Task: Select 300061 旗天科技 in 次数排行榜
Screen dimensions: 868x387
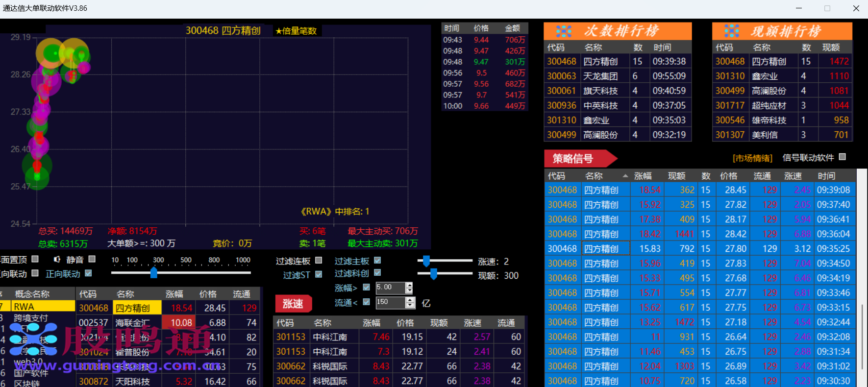Action: [618, 91]
